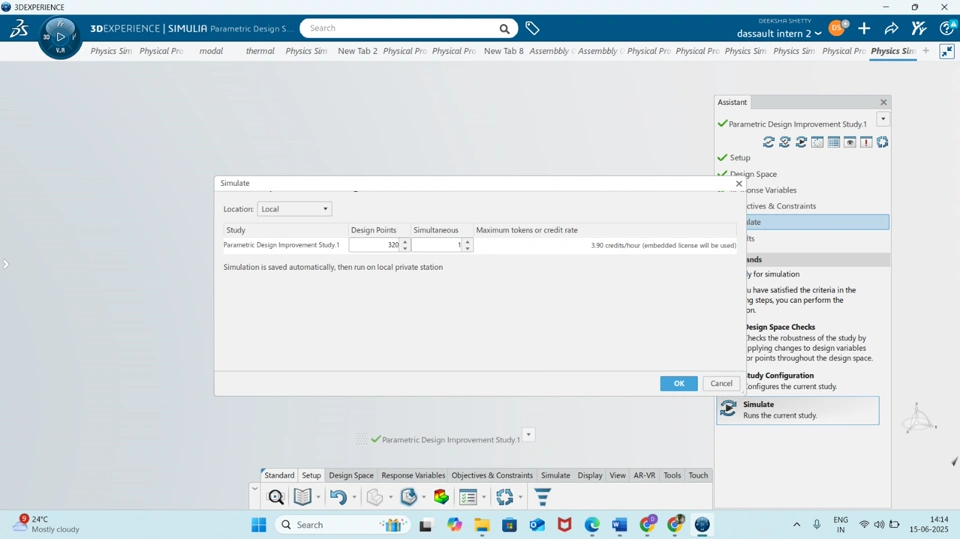This screenshot has width=960, height=539.
Task: Close the Simulate dialog with the X
Action: [739, 184]
